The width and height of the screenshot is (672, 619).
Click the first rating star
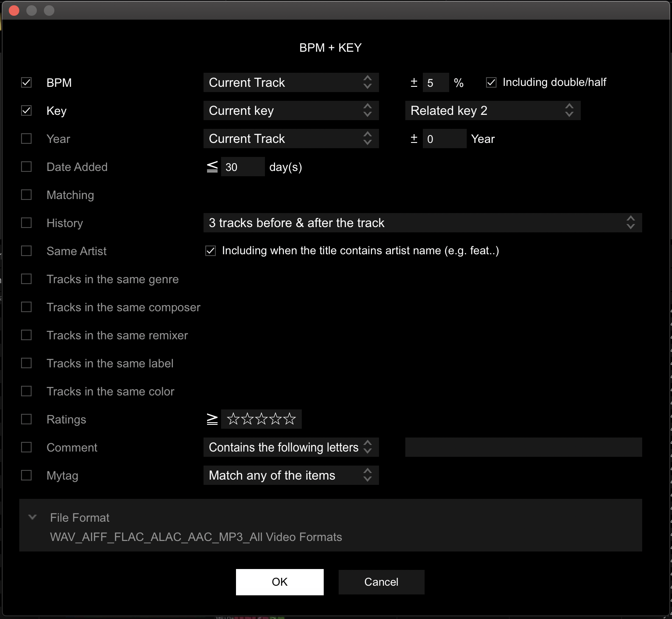[233, 419]
